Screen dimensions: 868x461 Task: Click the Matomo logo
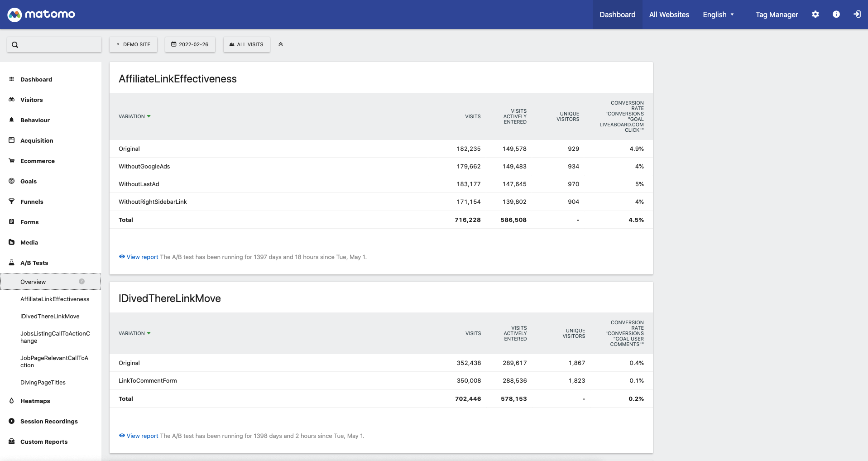point(41,14)
